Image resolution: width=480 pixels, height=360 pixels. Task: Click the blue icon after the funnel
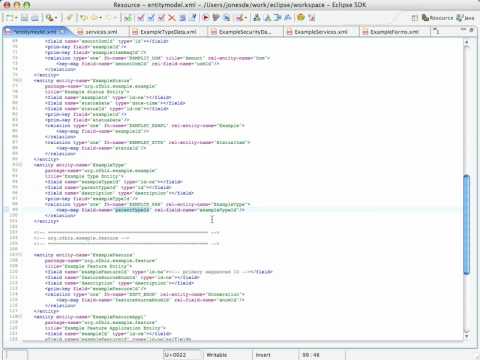point(227,18)
